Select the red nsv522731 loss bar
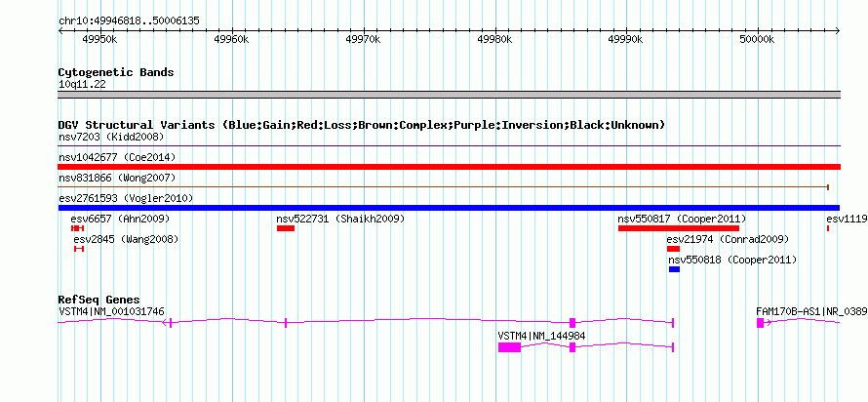 click(x=286, y=228)
